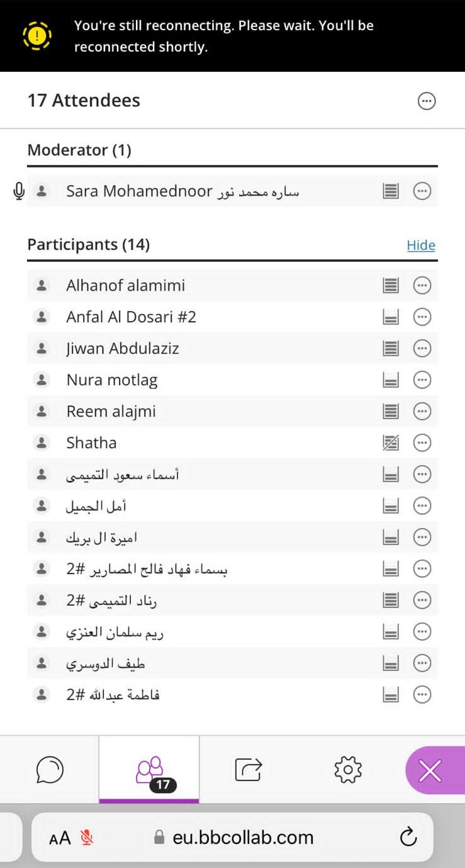Viewport: 465px width, 868px height.
Task: Click Sara Mohamednoor's microphone icon
Action: [x=20, y=191]
